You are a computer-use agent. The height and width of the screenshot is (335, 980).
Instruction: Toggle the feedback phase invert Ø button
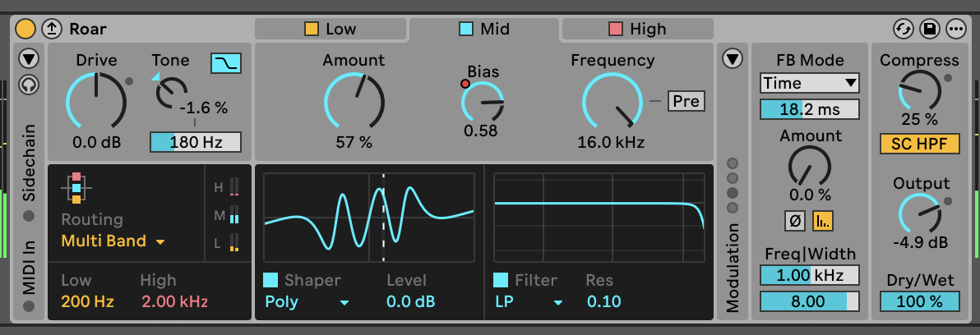pos(795,221)
